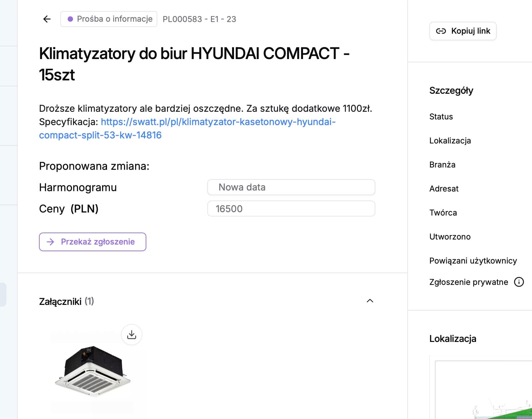The image size is (532, 419).
Task: Click the Lokalizacja label under Szczegóły
Action: point(450,141)
